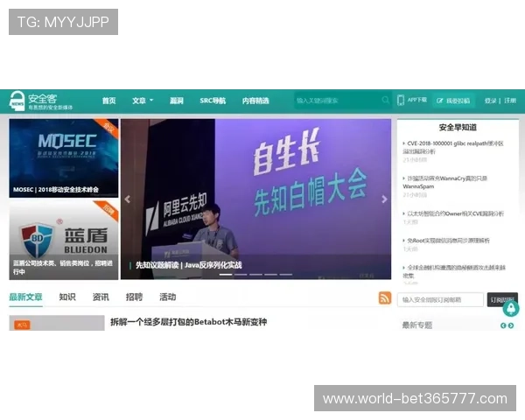Click the rocket back-to-top icon
Viewport: 525px width, 420px height.
(511, 309)
